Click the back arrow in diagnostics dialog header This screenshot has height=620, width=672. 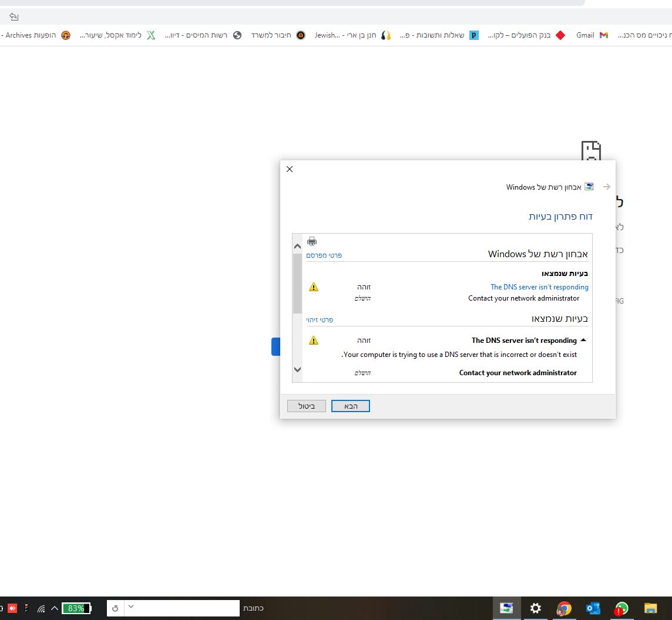coord(606,187)
